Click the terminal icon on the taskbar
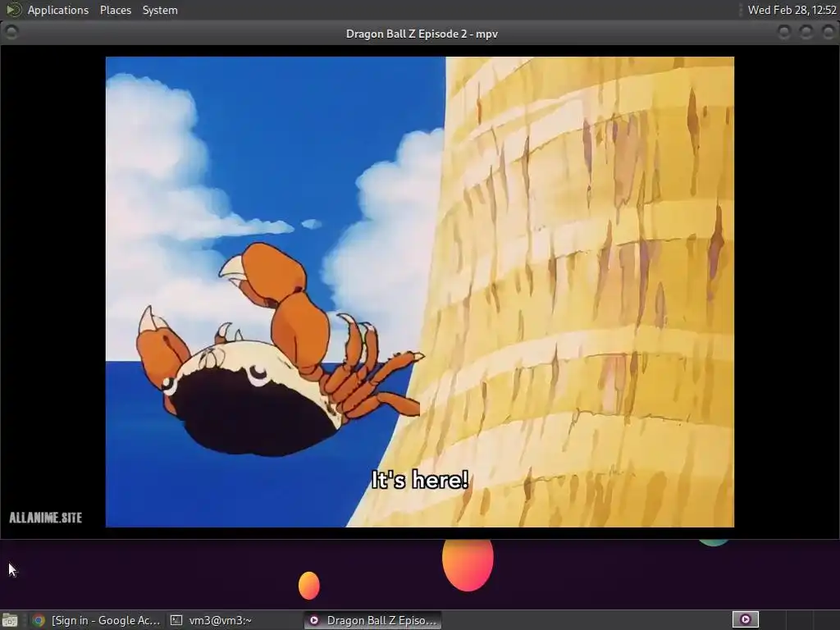This screenshot has height=630, width=840. 176,620
